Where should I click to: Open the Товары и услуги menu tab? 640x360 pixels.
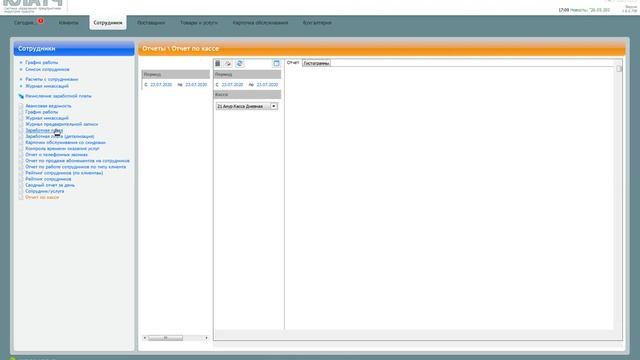click(199, 23)
